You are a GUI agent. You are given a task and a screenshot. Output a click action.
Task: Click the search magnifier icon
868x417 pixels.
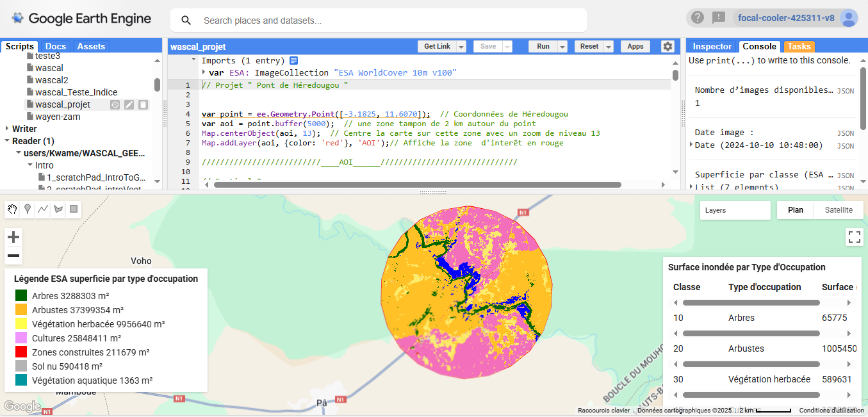coord(186,20)
